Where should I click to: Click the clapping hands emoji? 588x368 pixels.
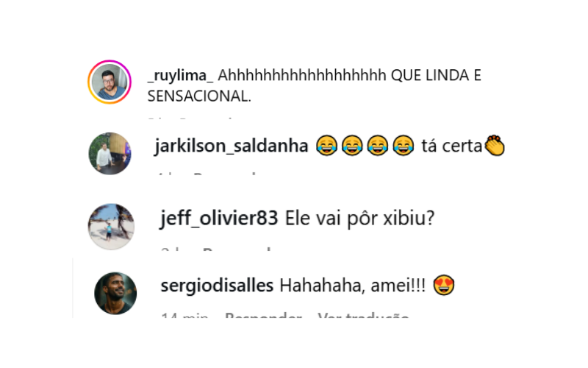click(x=495, y=145)
